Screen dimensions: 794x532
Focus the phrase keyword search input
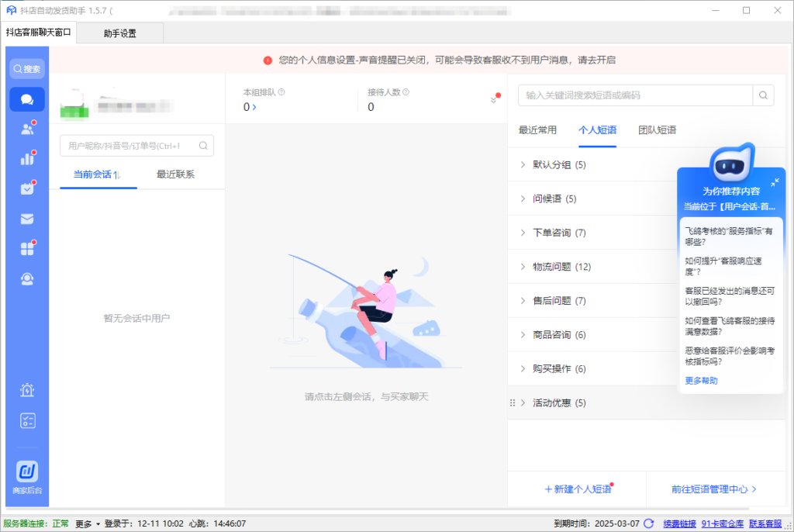click(x=636, y=95)
